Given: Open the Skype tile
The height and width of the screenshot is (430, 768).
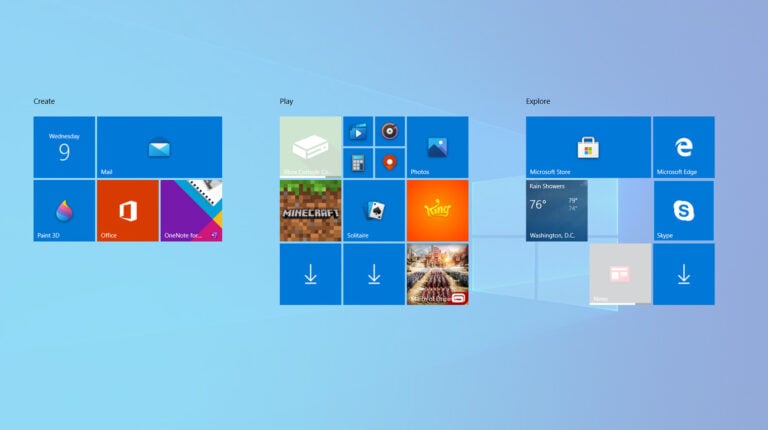Looking at the screenshot, I should (684, 211).
